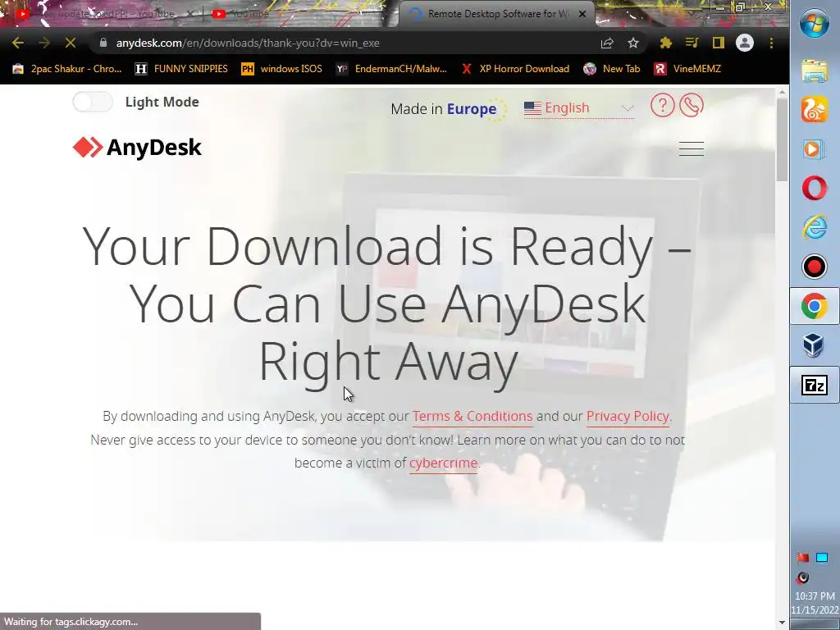This screenshot has height=630, width=840.
Task: Open the FUNNY SNIPPIES bookmark
Action: (181, 69)
